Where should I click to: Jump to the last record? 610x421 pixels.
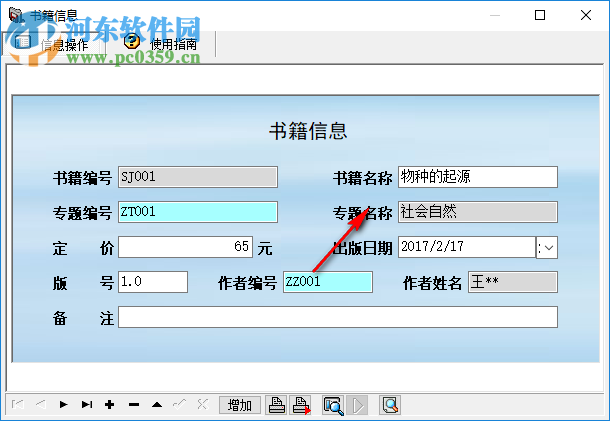pos(87,405)
